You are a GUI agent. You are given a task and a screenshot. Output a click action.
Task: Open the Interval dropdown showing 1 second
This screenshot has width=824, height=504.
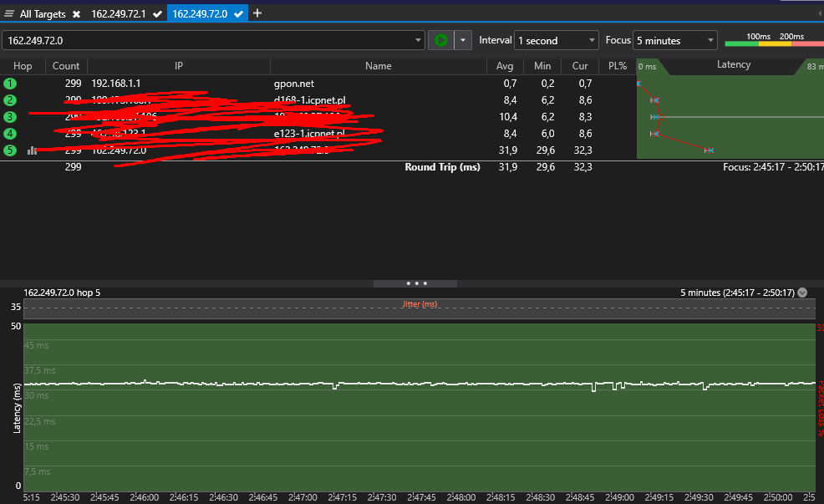pyautogui.click(x=557, y=40)
